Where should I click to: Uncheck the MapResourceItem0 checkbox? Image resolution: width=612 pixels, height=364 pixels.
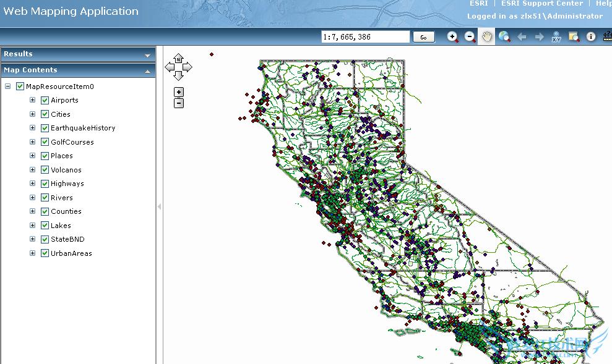point(20,86)
